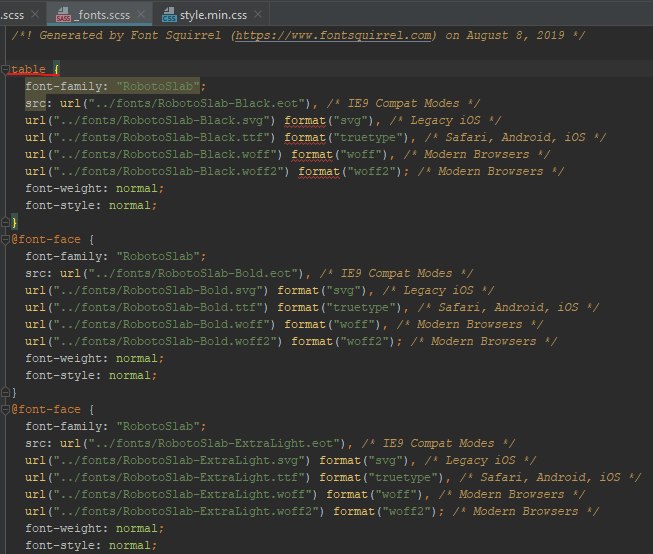
Task: Click the RobotoSlab-Black.ttf url string
Action: pyautogui.click(x=164, y=137)
